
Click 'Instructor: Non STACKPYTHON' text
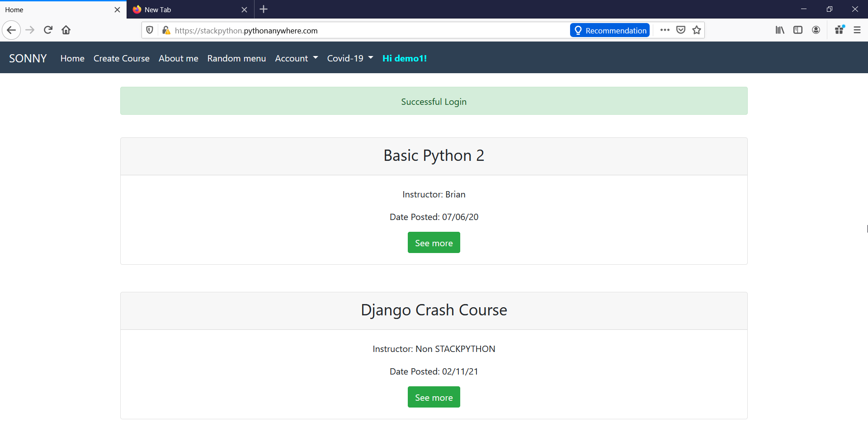(x=434, y=349)
